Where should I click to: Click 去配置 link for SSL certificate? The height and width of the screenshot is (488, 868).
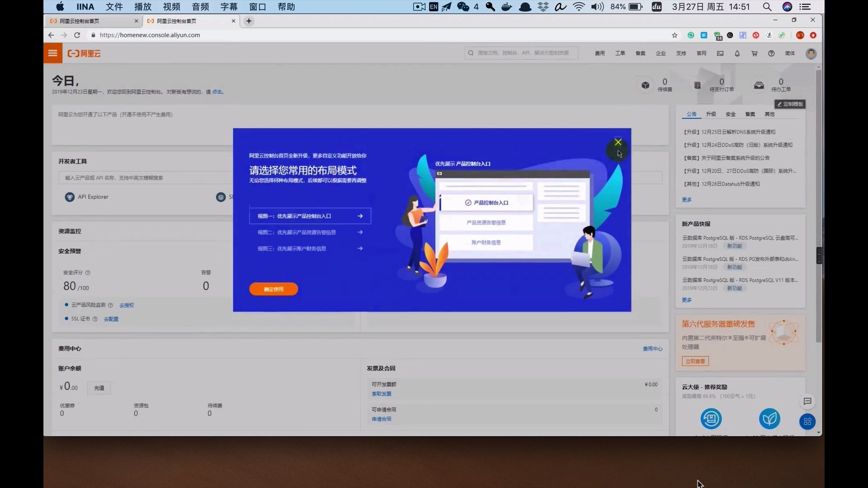(x=111, y=319)
